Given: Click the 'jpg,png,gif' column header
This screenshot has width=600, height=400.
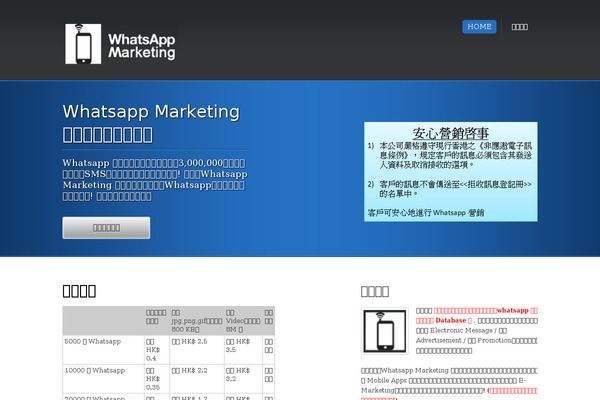Looking at the screenshot, I should pyautogui.click(x=197, y=321).
